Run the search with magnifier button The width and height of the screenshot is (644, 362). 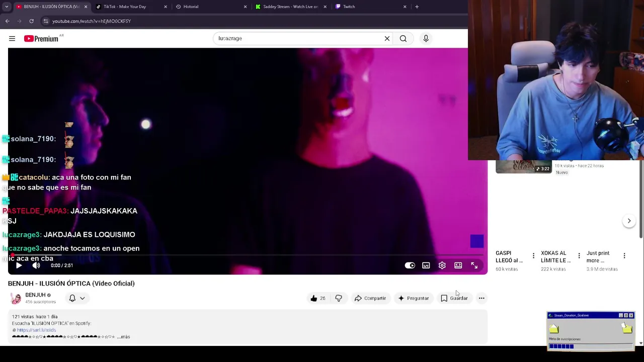tap(403, 38)
